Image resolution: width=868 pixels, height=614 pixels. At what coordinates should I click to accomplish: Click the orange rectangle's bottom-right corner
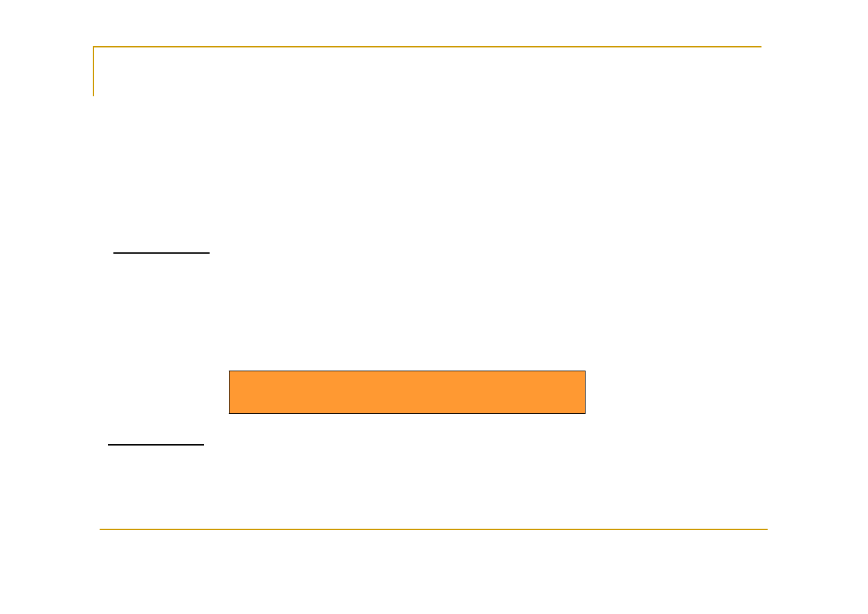[585, 413]
